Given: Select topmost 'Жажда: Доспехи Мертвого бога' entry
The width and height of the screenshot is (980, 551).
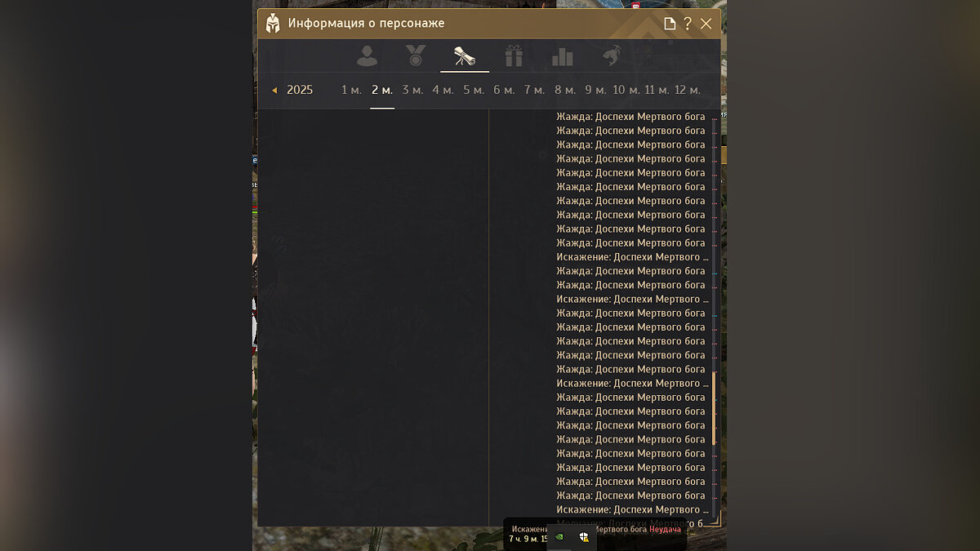Looking at the screenshot, I should [630, 117].
